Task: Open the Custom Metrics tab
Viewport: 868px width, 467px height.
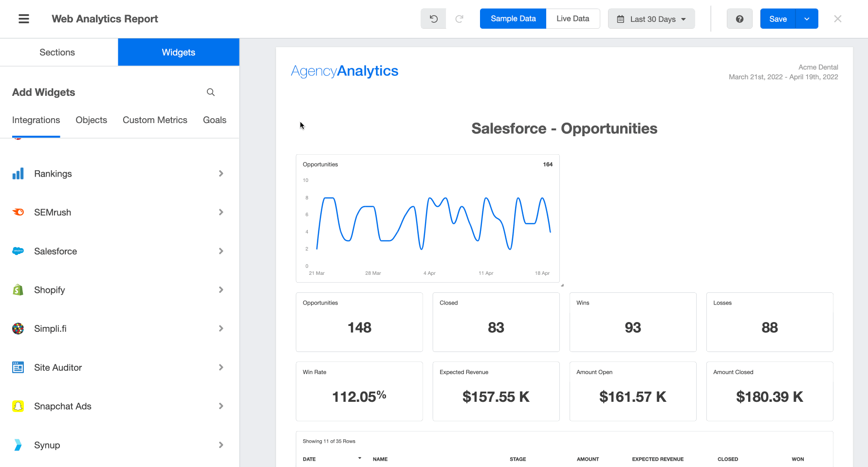Action: (x=155, y=120)
